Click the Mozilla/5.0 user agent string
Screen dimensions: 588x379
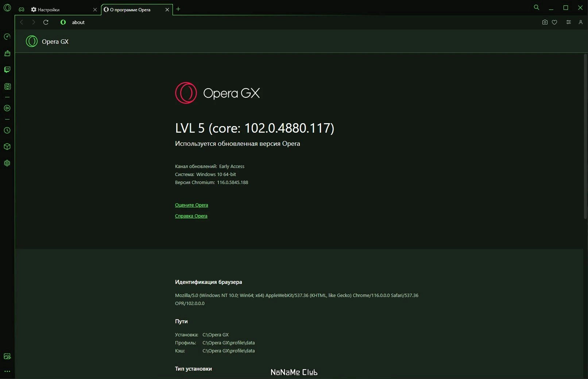click(297, 299)
